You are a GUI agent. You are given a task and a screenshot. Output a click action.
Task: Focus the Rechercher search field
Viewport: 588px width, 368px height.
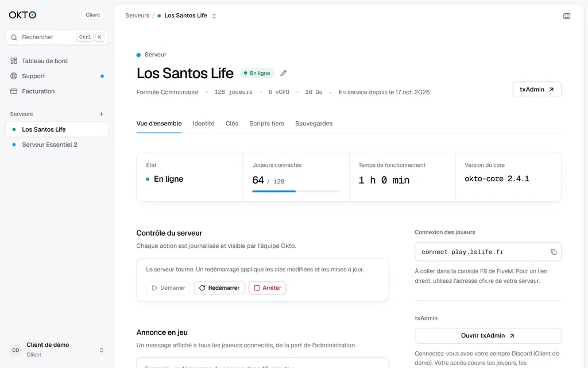point(57,37)
